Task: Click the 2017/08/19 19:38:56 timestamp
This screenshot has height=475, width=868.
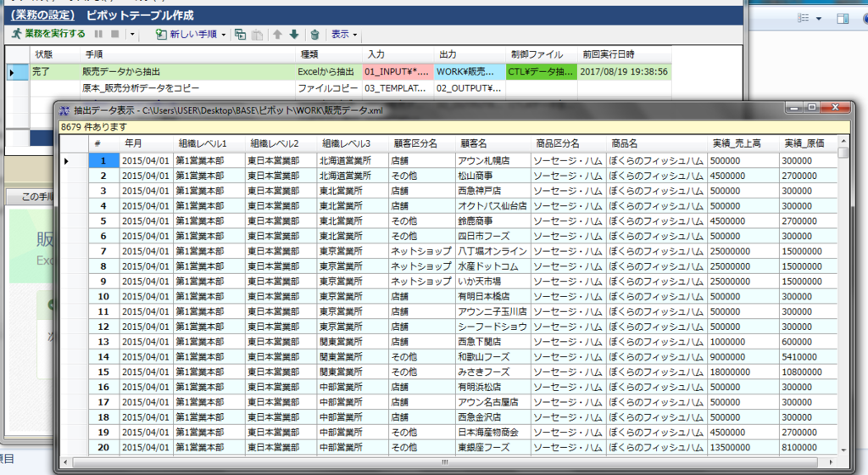Action: (x=624, y=71)
